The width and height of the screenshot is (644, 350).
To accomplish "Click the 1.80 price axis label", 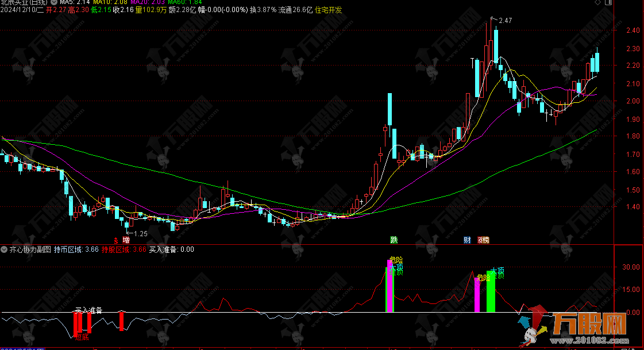I will pyautogui.click(x=633, y=136).
